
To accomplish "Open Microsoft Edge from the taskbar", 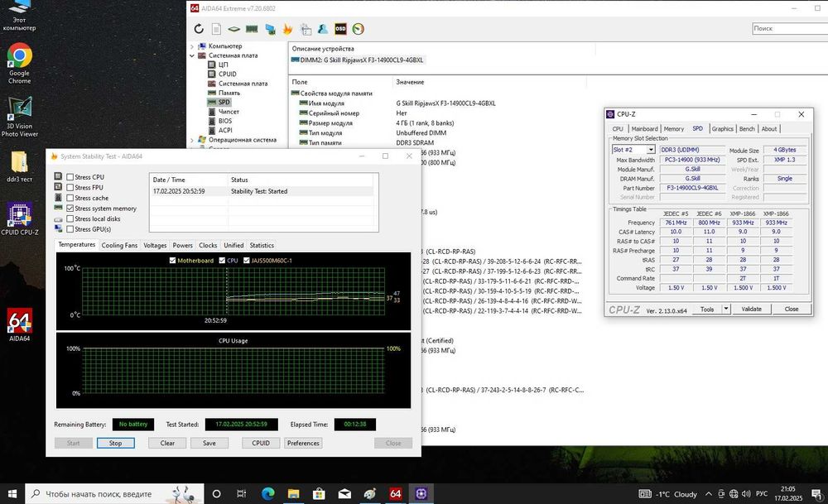I will click(268, 493).
